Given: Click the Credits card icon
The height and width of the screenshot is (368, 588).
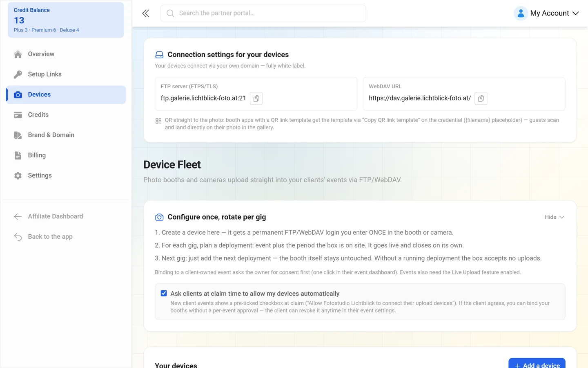Looking at the screenshot, I should click(18, 115).
